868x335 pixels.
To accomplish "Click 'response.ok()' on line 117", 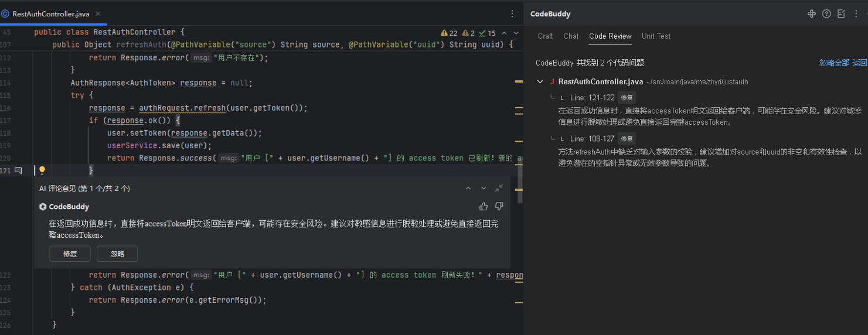I will (x=139, y=121).
